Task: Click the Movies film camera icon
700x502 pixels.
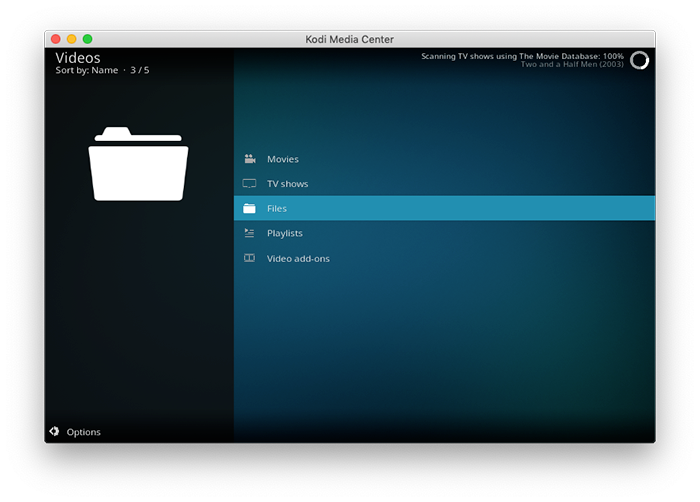Action: (249, 159)
